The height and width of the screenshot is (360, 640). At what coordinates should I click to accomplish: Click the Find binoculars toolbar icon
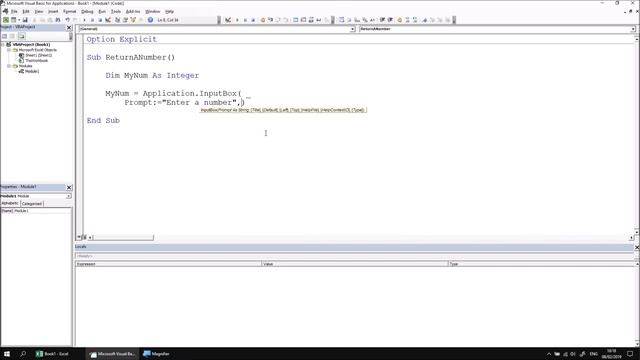(58, 20)
